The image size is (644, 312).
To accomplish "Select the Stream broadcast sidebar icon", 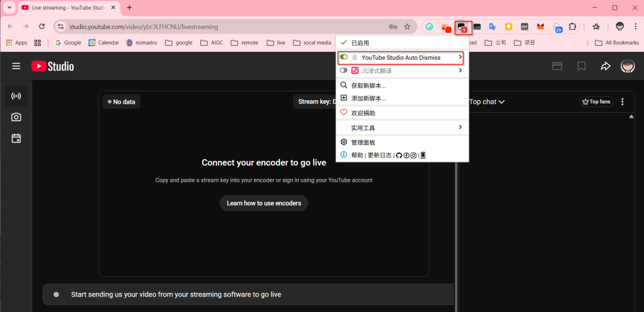I will (x=16, y=96).
